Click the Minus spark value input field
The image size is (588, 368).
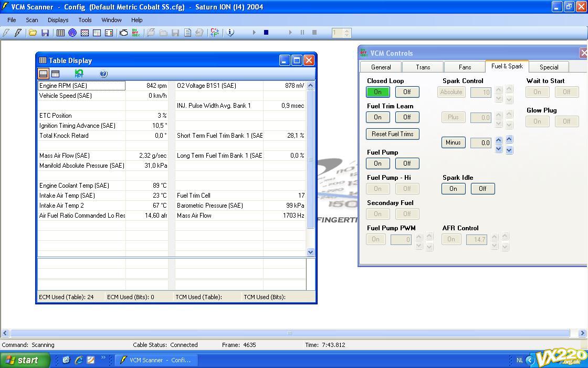(x=481, y=142)
